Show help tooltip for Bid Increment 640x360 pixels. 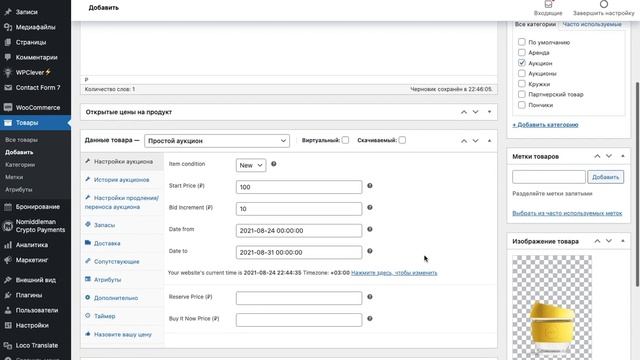[x=370, y=207]
